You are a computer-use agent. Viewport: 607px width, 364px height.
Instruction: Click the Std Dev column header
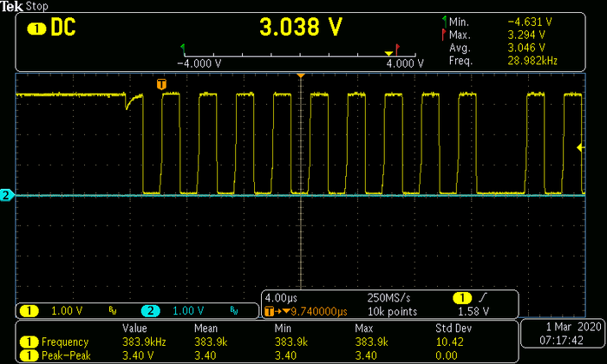[454, 328]
